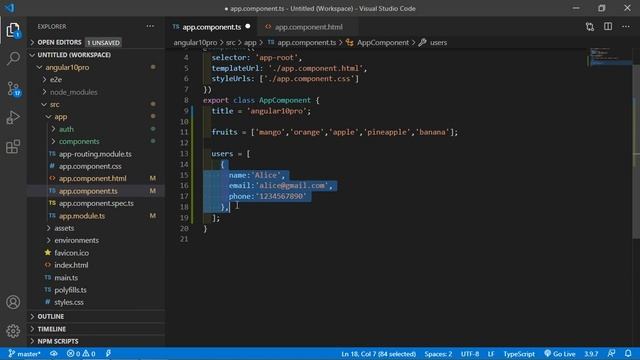Open errors and warnings problems indicator
This screenshot has width=640, height=360.
(x=81, y=354)
